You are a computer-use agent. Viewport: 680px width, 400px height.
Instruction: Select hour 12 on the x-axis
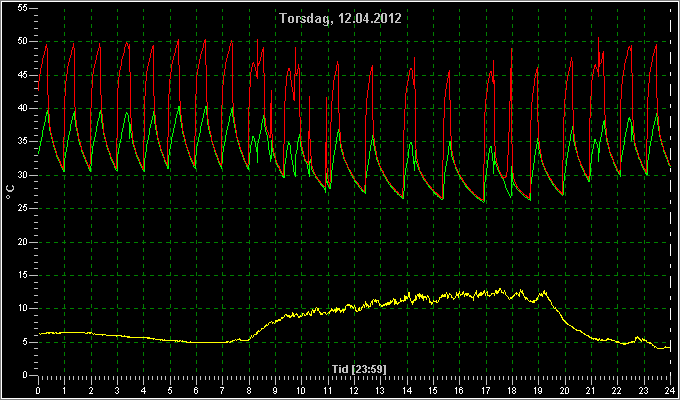click(354, 390)
